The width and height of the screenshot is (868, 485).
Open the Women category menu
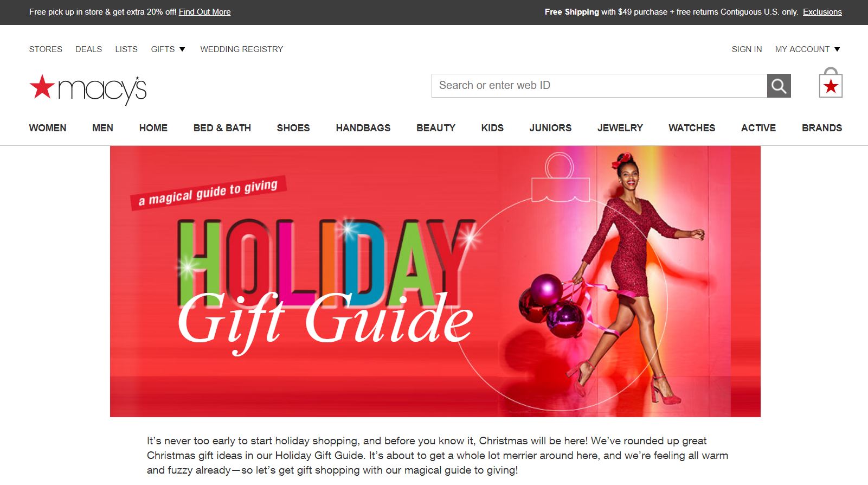pyautogui.click(x=48, y=128)
